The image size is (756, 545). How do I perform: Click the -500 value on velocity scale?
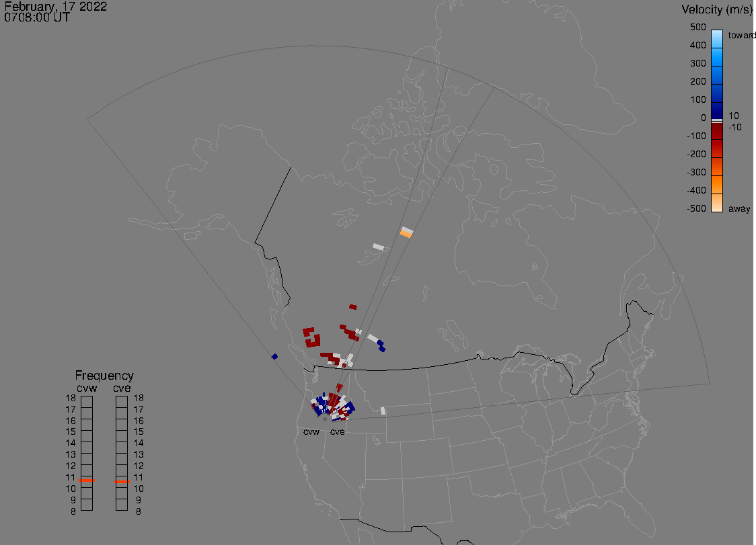coord(696,208)
